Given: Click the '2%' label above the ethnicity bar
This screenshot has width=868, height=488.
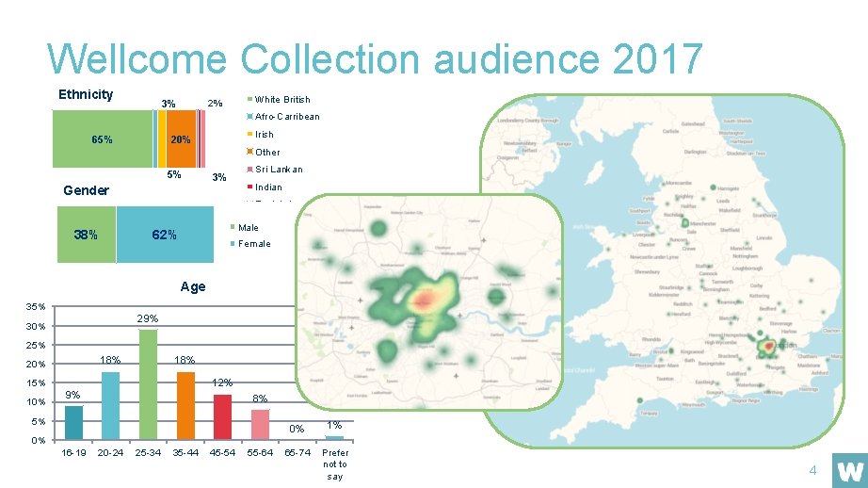Looking at the screenshot, I should (215, 103).
